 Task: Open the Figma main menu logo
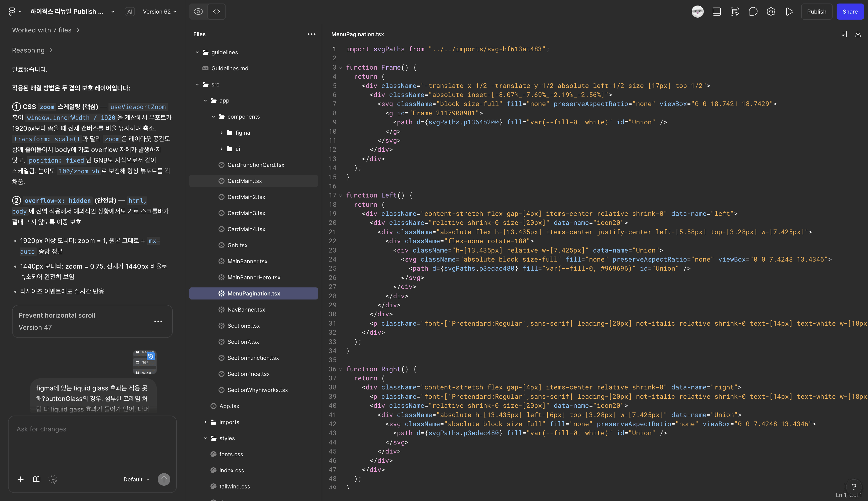(x=12, y=11)
